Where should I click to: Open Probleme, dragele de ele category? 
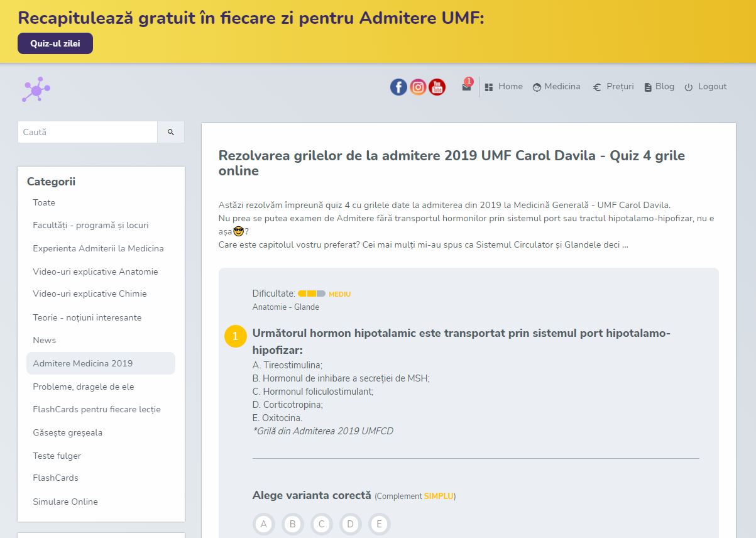[x=84, y=387]
